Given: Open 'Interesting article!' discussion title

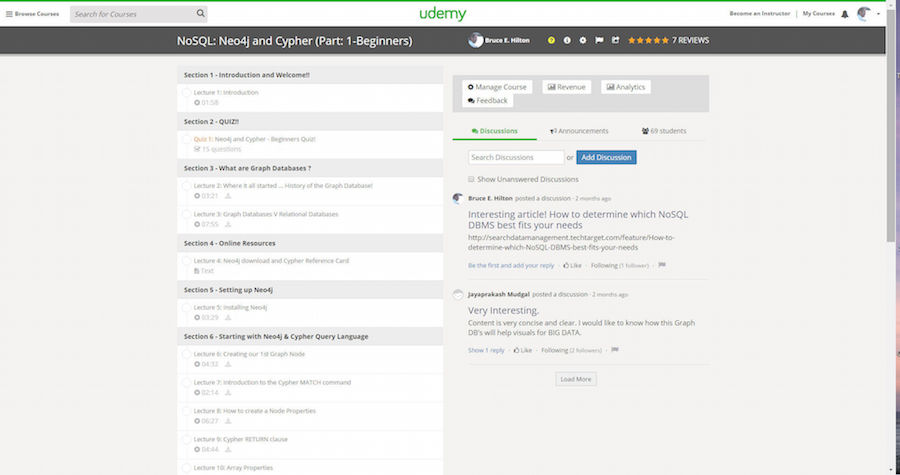Looking at the screenshot, I should click(578, 220).
